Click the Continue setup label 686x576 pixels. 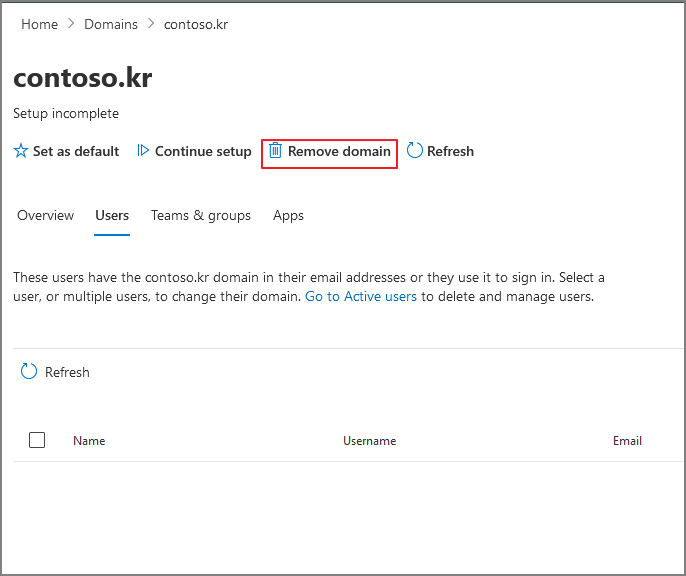(203, 151)
